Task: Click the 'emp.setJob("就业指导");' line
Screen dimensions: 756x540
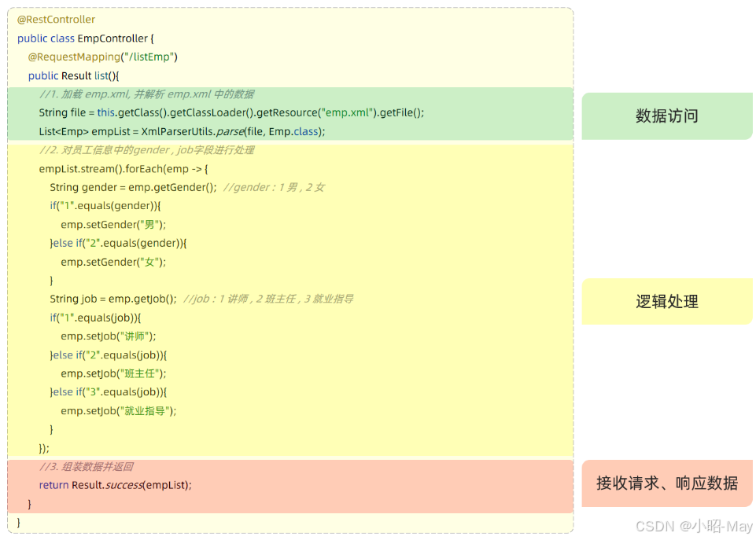Action: click(119, 411)
